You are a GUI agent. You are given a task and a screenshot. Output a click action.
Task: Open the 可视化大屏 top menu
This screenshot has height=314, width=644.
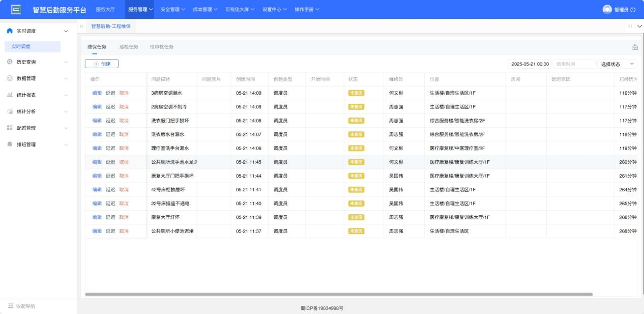coord(240,10)
